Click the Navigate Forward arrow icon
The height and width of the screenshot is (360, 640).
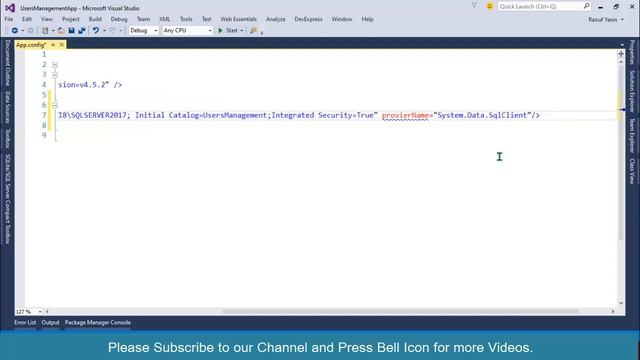pos(31,31)
